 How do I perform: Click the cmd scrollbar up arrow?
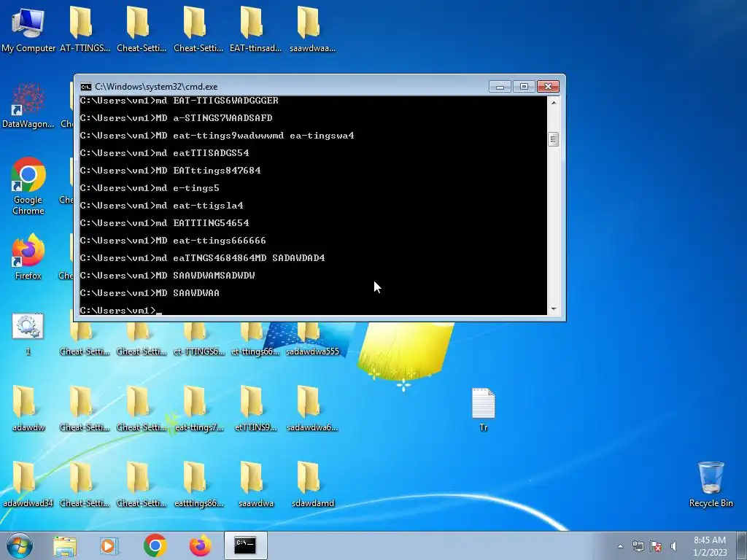click(554, 102)
